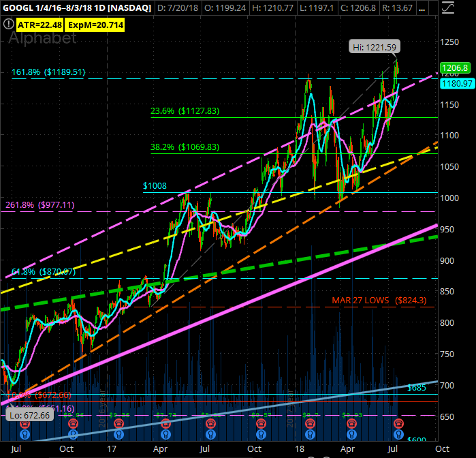
Task: Open the drawing style icon above the price axis
Action: [448, 7]
